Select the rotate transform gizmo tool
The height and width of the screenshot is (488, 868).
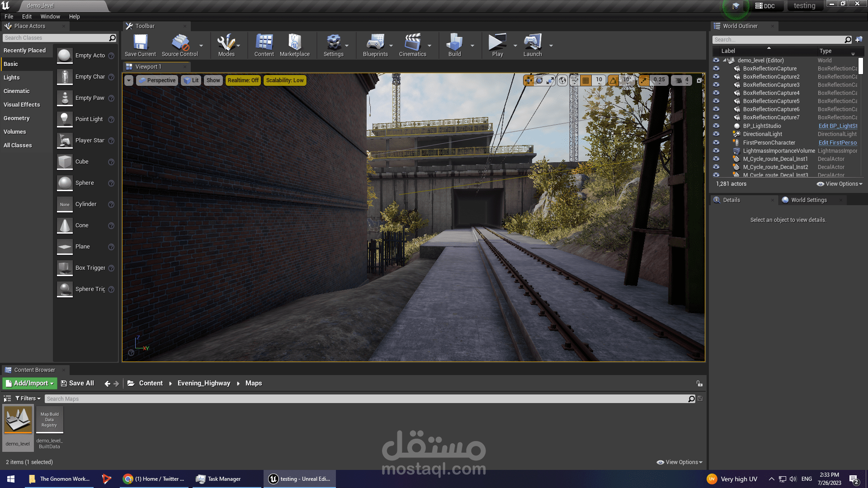pyautogui.click(x=539, y=80)
